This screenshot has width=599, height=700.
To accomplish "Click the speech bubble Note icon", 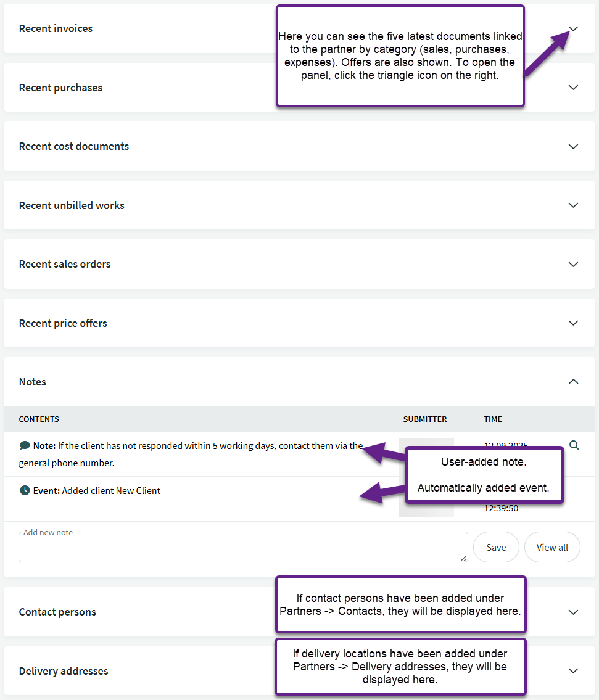I will tap(25, 445).
